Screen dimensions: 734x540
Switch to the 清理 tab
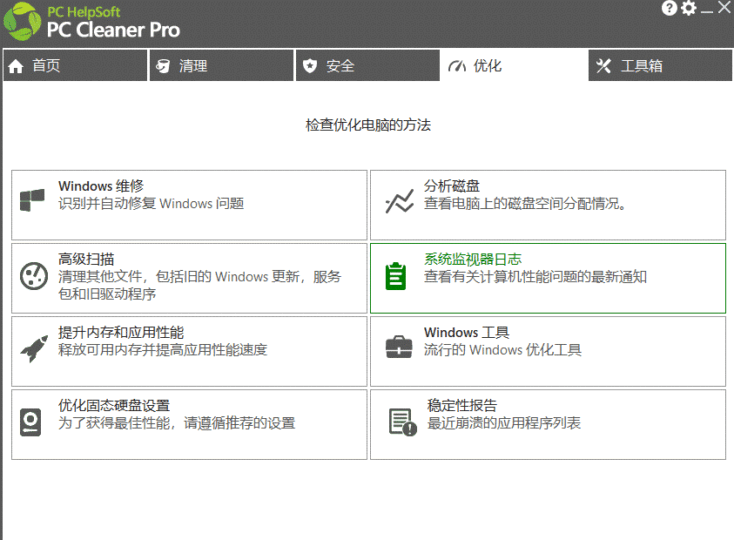(x=221, y=66)
